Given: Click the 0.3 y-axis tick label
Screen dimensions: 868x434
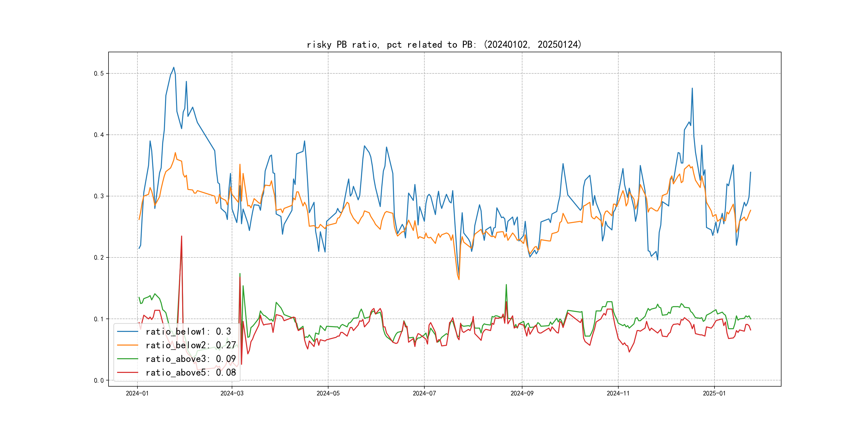Looking at the screenshot, I should (99, 196).
